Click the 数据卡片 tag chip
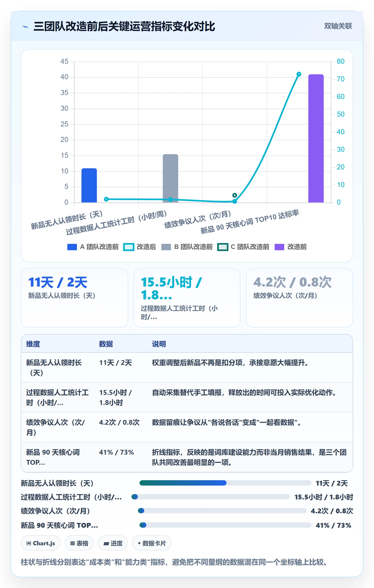The image size is (374, 588). click(x=152, y=543)
